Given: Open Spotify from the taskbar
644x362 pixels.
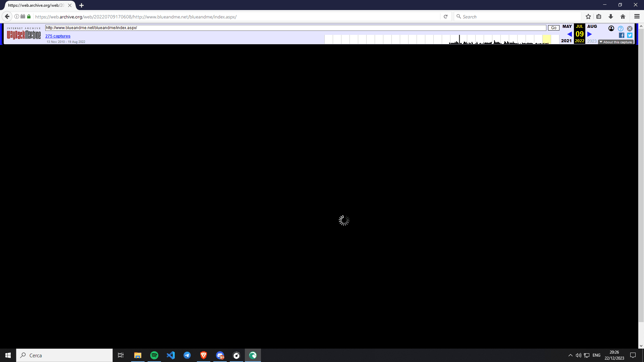Looking at the screenshot, I should (154, 355).
